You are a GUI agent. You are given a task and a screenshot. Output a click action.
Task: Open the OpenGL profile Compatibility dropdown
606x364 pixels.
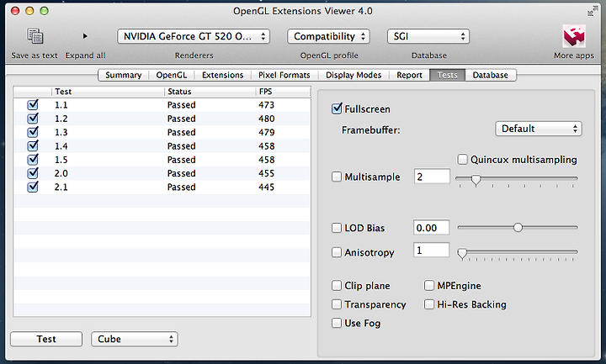click(x=328, y=37)
